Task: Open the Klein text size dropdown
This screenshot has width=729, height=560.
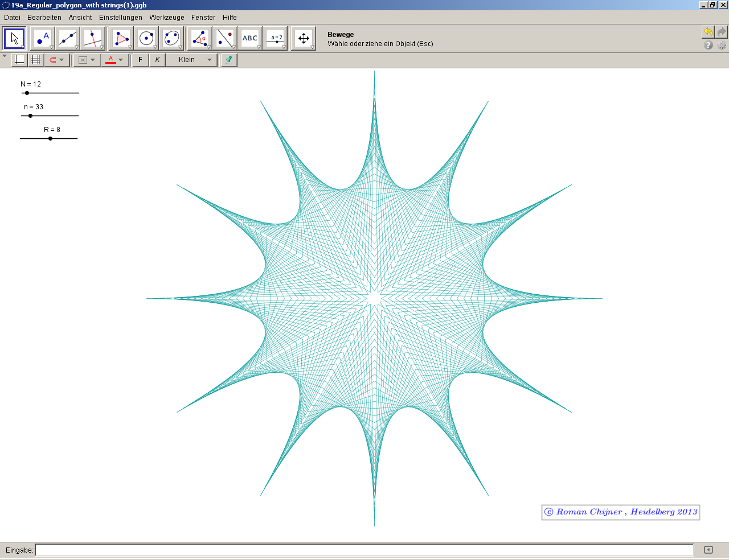Action: click(192, 60)
